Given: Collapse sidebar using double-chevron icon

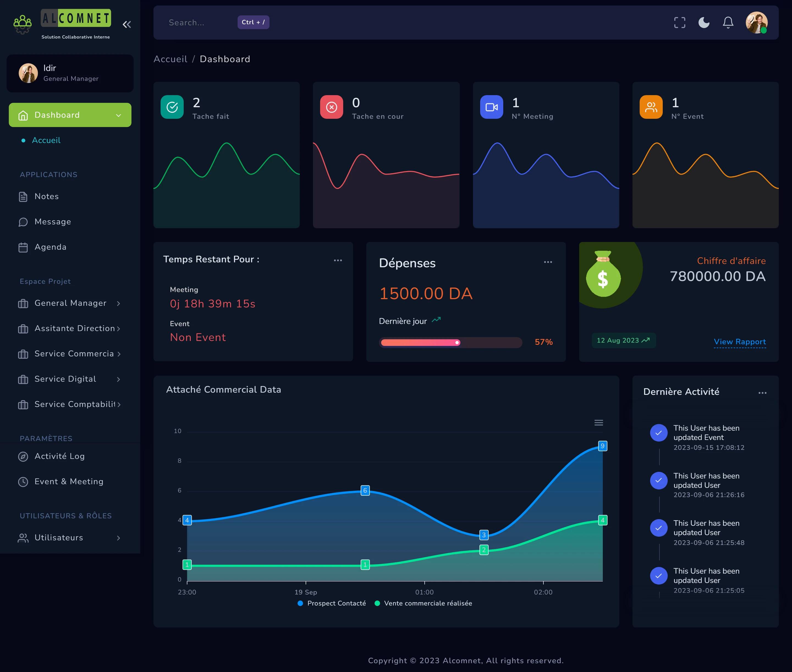Looking at the screenshot, I should [127, 25].
